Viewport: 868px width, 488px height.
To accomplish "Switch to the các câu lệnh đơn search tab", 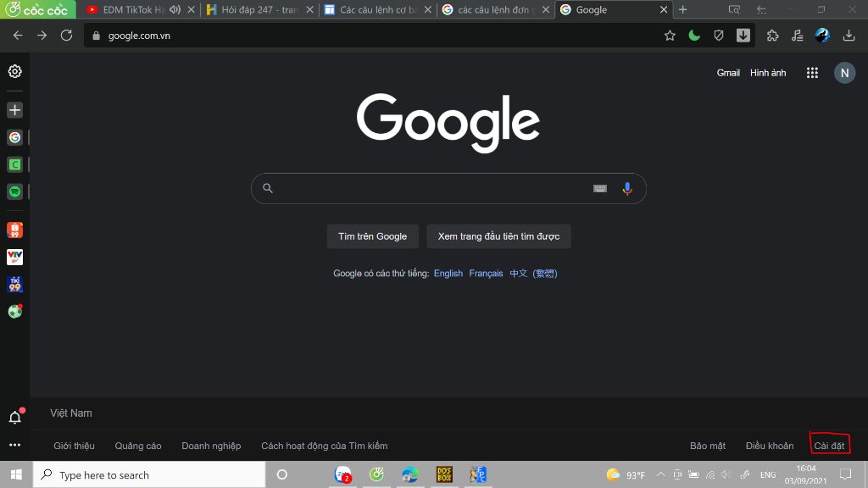I will [x=495, y=9].
